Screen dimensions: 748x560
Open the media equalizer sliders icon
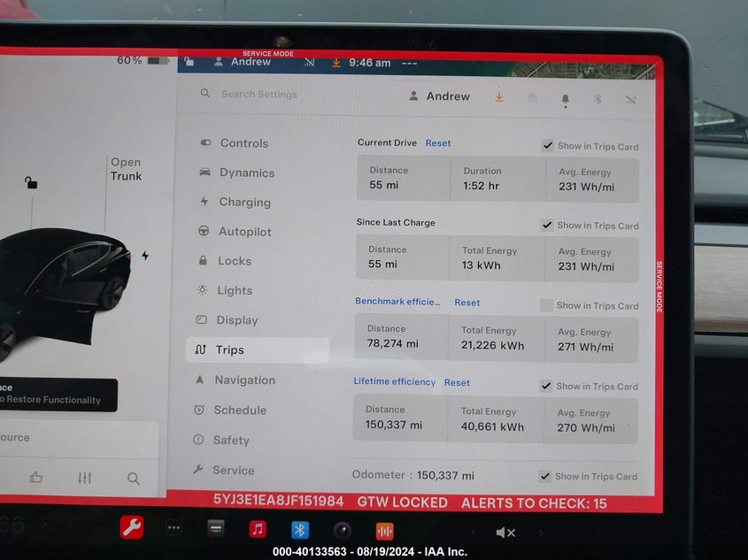(85, 478)
